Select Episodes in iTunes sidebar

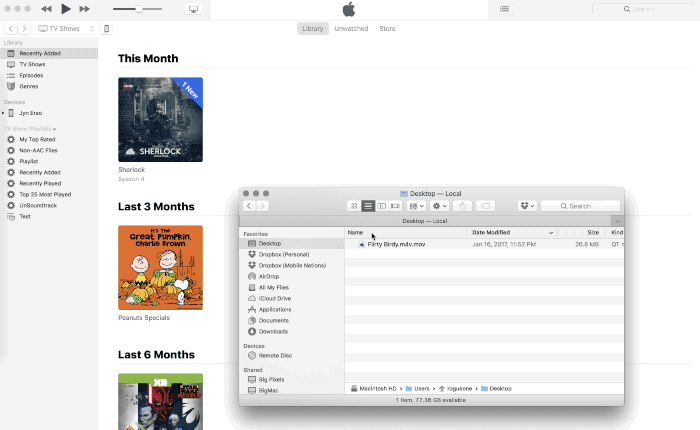click(x=49, y=75)
